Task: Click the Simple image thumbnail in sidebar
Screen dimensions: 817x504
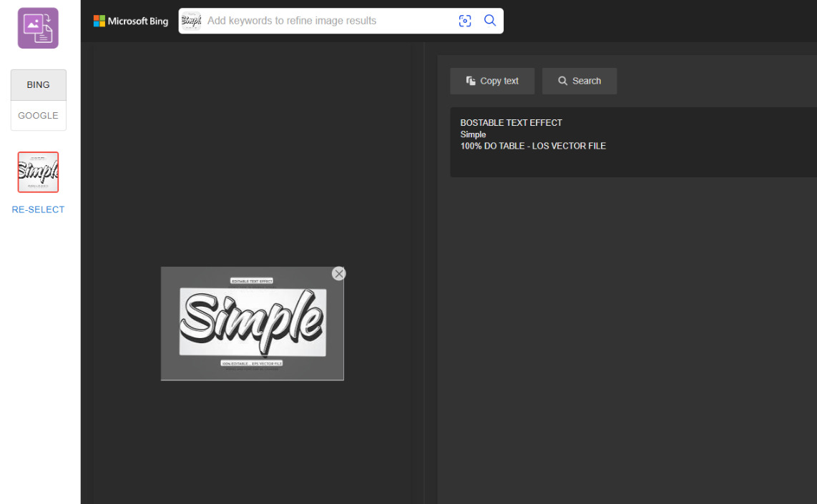Action: click(38, 172)
